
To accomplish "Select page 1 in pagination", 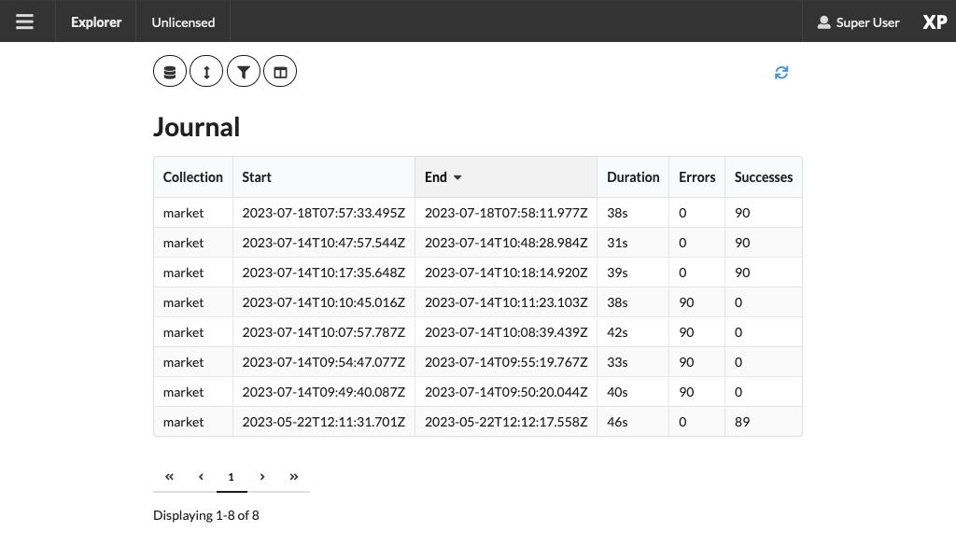I will click(232, 477).
